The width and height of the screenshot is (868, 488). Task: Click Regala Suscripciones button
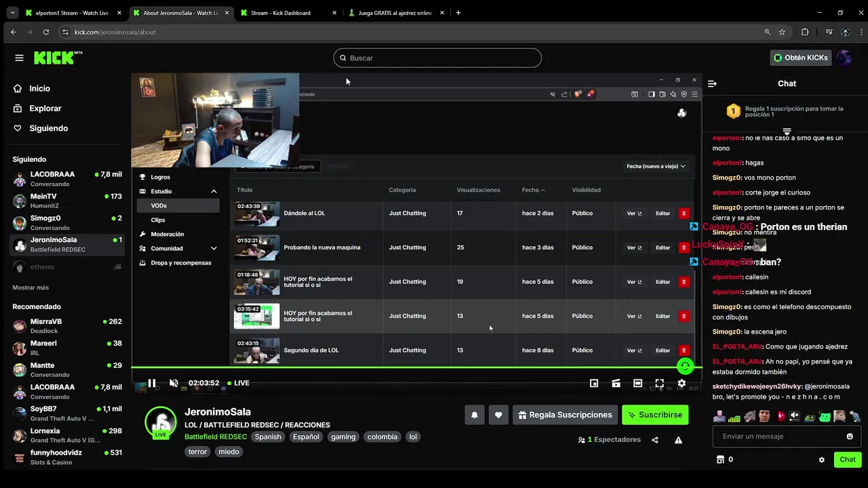click(x=565, y=415)
